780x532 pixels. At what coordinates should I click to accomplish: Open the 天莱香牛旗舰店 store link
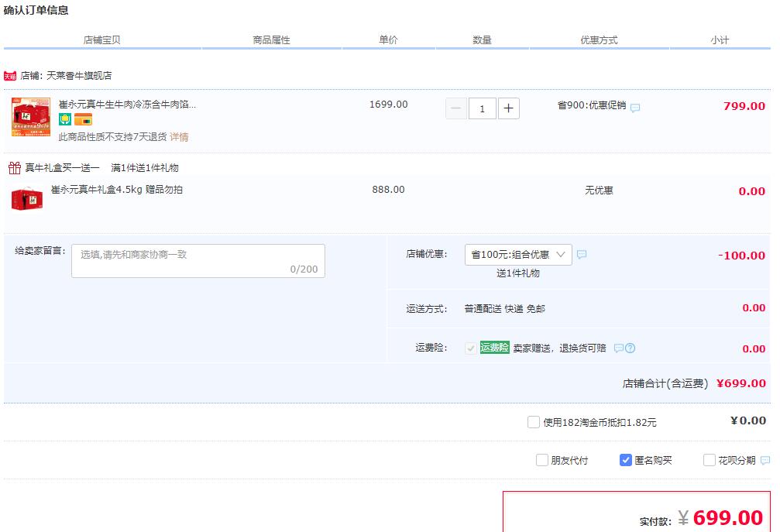(x=79, y=76)
